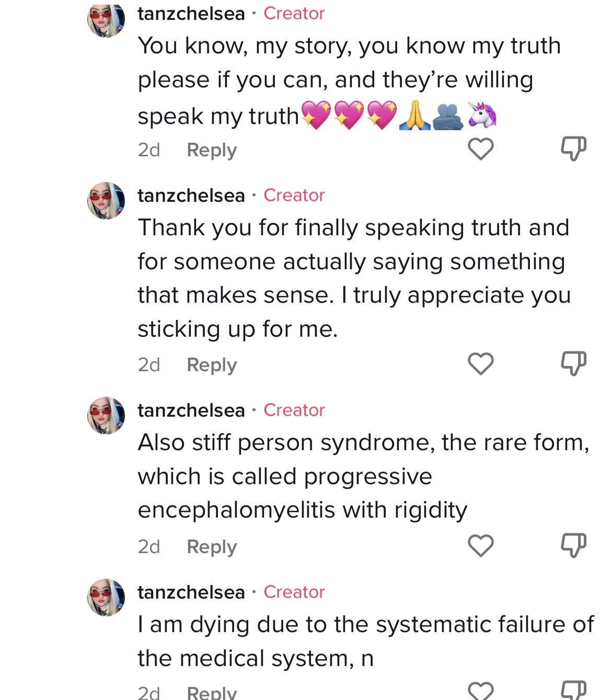This screenshot has width=611, height=700.
Task: Dislike the 'speak my truth' comment
Action: pyautogui.click(x=573, y=148)
